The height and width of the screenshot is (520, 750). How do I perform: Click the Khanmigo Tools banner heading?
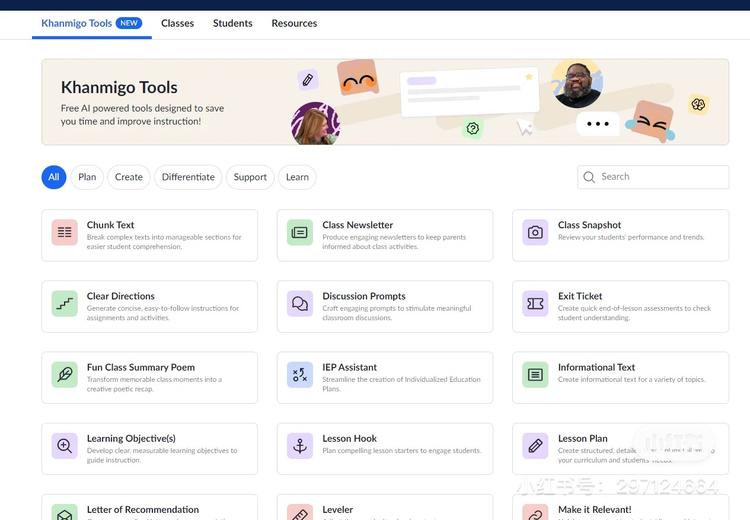(119, 88)
